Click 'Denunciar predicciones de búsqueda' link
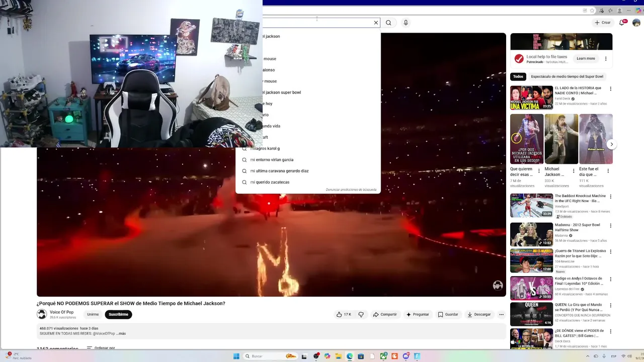The height and width of the screenshot is (362, 644). click(351, 190)
